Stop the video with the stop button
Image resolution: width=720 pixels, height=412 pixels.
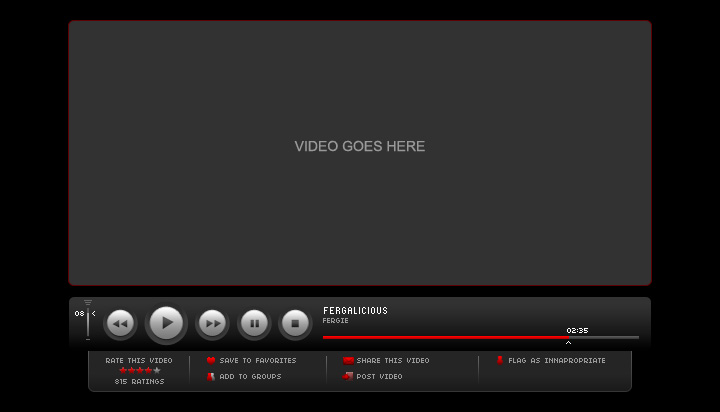pos(295,324)
